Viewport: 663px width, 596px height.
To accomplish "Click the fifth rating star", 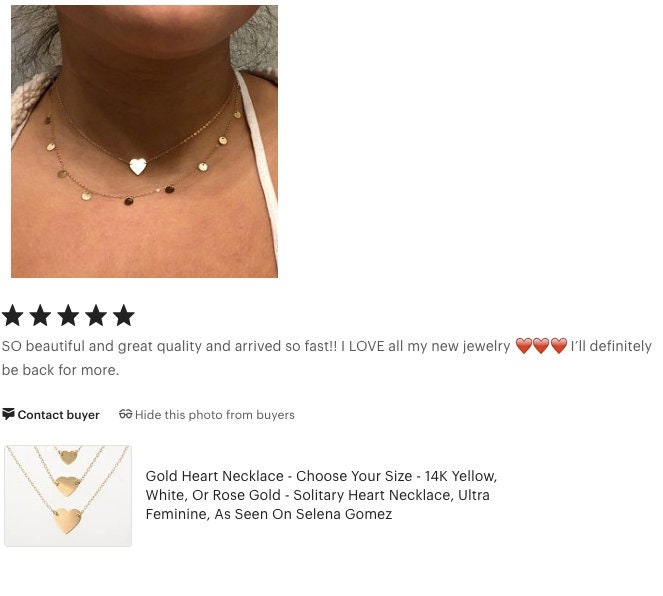I will point(124,315).
